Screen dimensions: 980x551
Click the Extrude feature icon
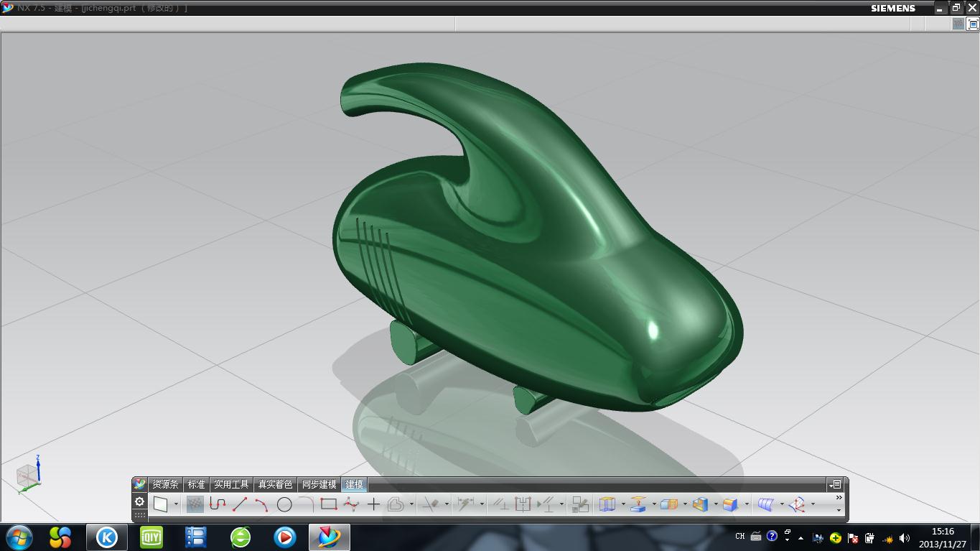(x=607, y=504)
